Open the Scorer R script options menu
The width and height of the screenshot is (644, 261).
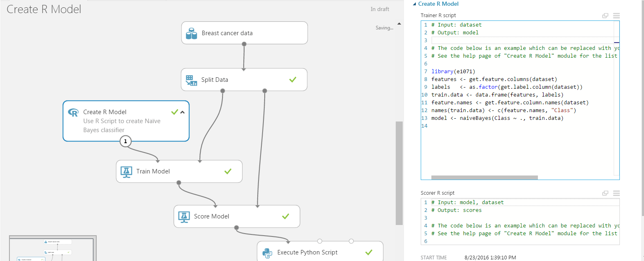click(616, 193)
